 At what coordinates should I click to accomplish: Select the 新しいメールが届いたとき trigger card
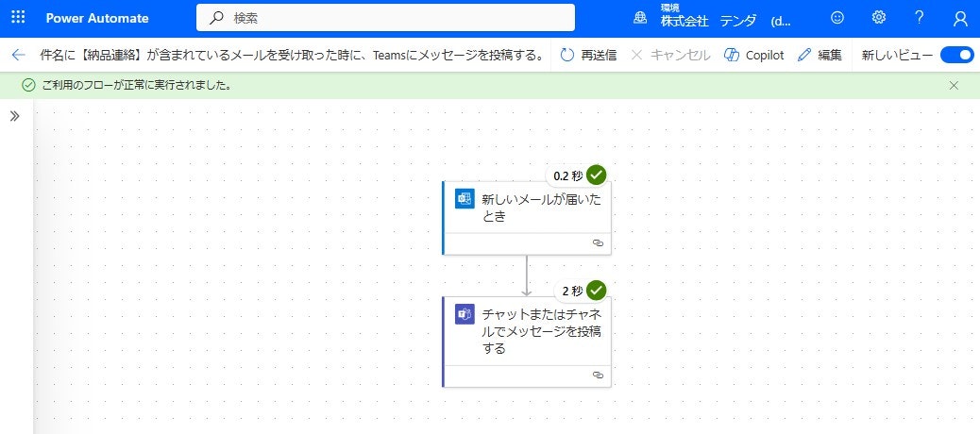point(527,218)
